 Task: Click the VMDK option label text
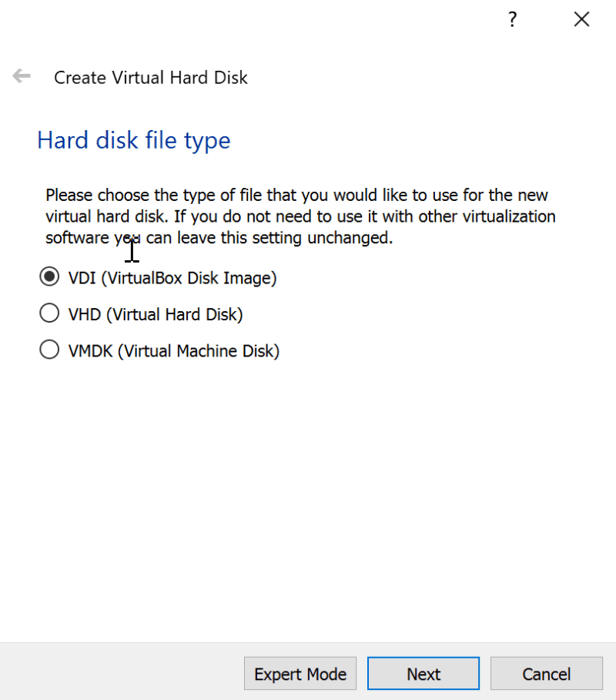click(x=172, y=350)
